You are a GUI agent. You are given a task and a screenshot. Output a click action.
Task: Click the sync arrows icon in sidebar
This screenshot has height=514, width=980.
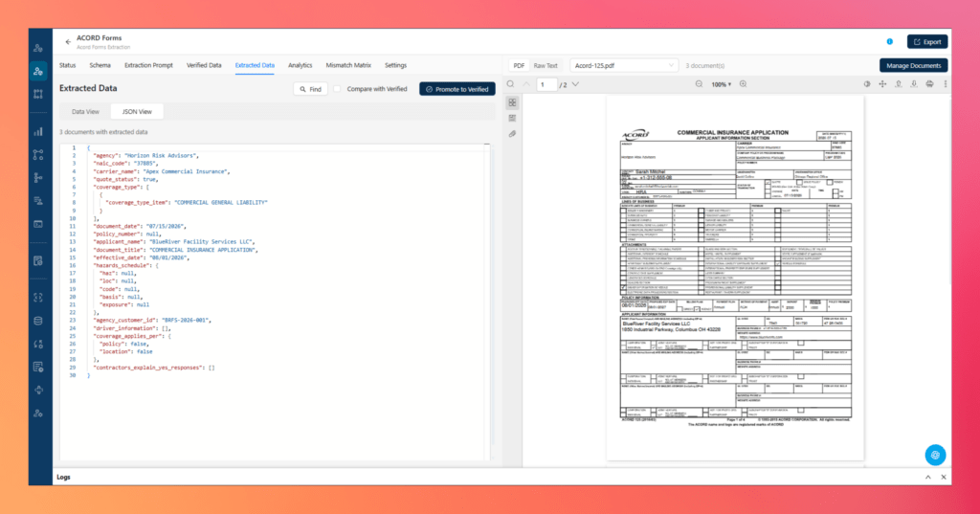[38, 344]
